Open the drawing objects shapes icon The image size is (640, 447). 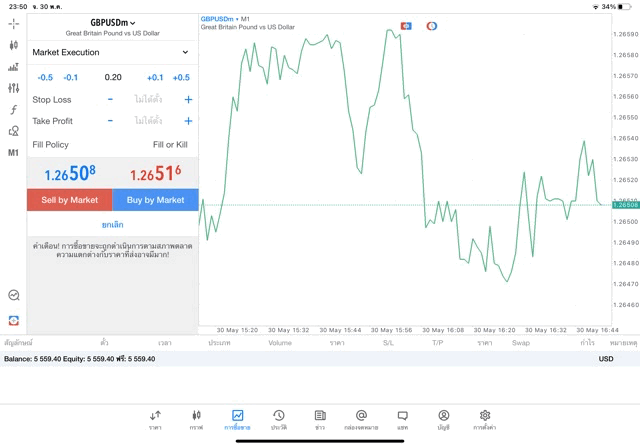pyautogui.click(x=13, y=131)
